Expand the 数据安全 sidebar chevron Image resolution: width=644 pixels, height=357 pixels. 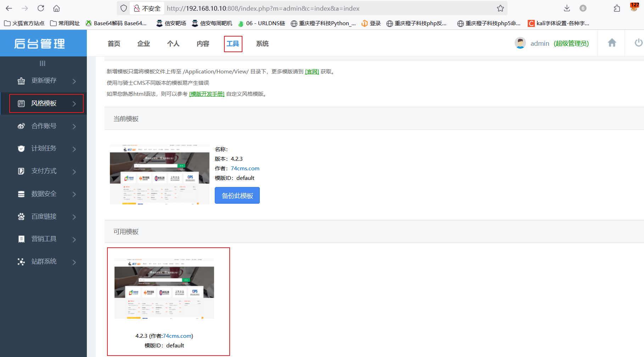[x=74, y=194]
